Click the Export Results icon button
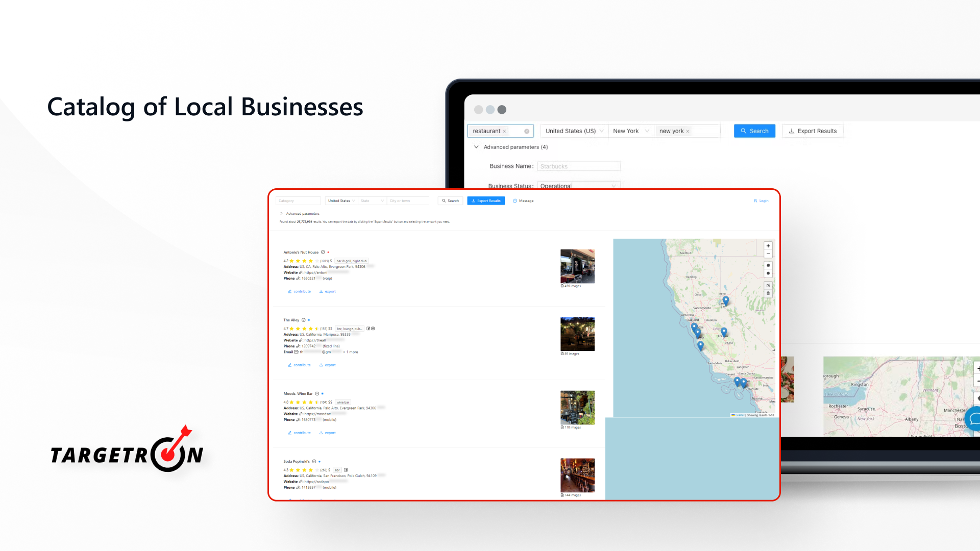Image resolution: width=980 pixels, height=551 pixels. (x=813, y=131)
